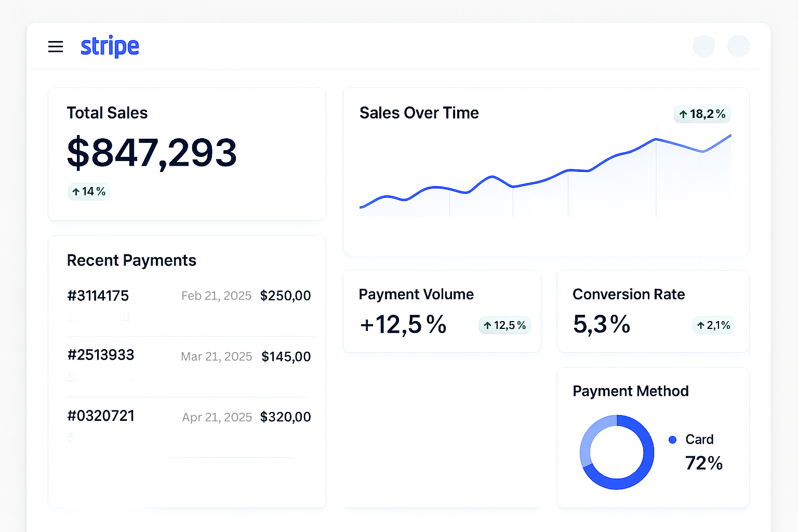Select the Recent Payments heading
This screenshot has height=532, width=798.
click(x=131, y=260)
